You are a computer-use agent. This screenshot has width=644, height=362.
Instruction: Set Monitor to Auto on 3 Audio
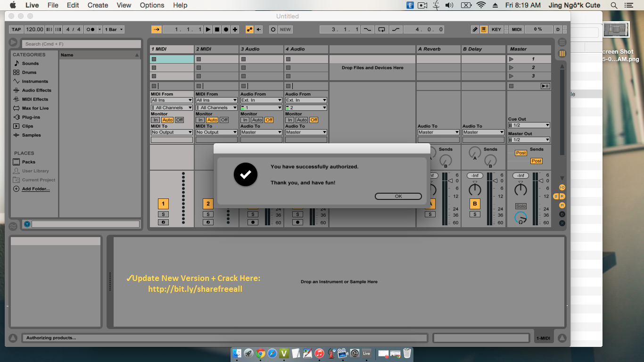point(257,120)
